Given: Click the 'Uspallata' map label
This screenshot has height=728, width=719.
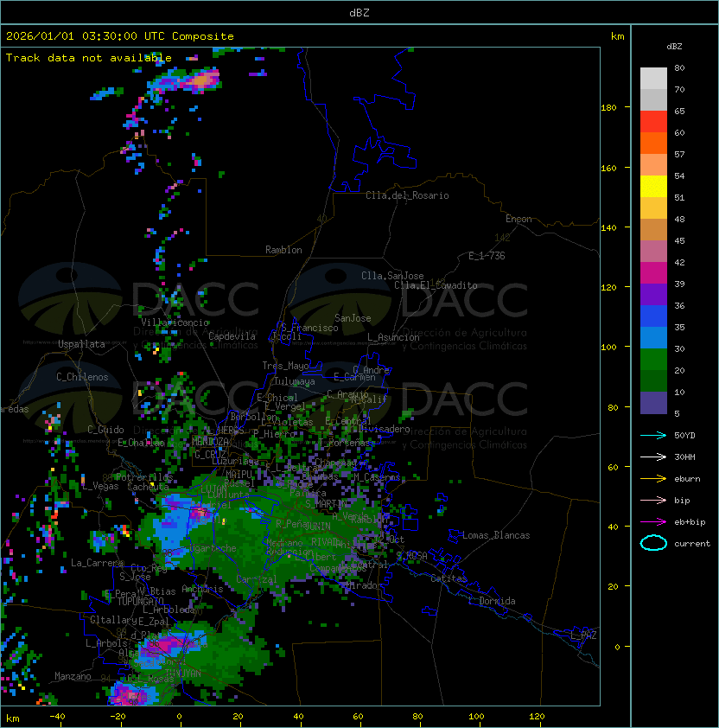Looking at the screenshot, I should [81, 344].
